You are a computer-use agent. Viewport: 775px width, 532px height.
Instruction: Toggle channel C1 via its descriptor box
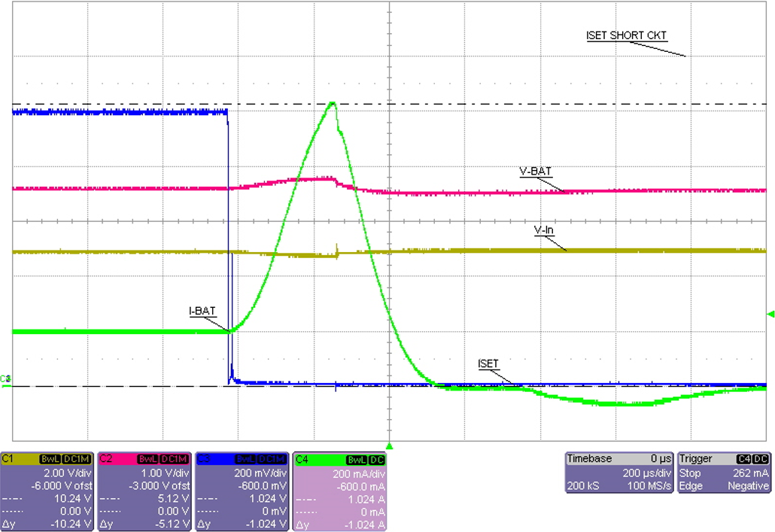[45, 489]
